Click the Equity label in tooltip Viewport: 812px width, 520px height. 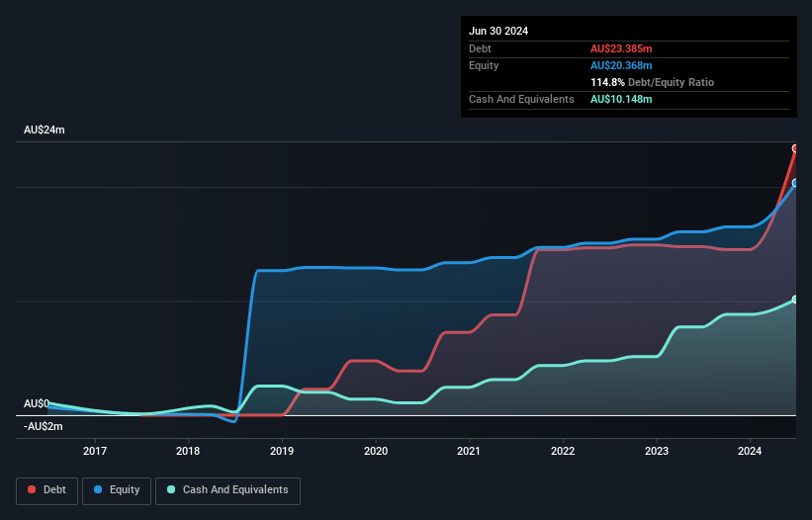click(x=484, y=65)
